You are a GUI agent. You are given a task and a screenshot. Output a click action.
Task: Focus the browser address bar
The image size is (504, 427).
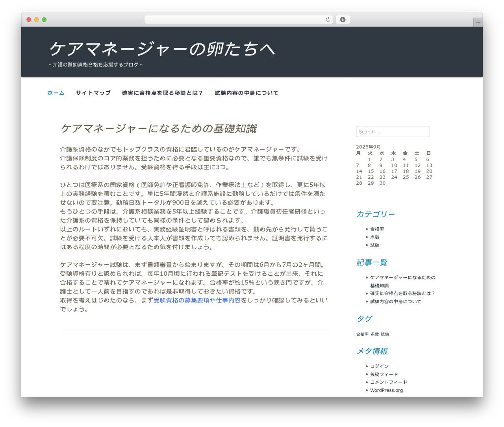tap(238, 20)
